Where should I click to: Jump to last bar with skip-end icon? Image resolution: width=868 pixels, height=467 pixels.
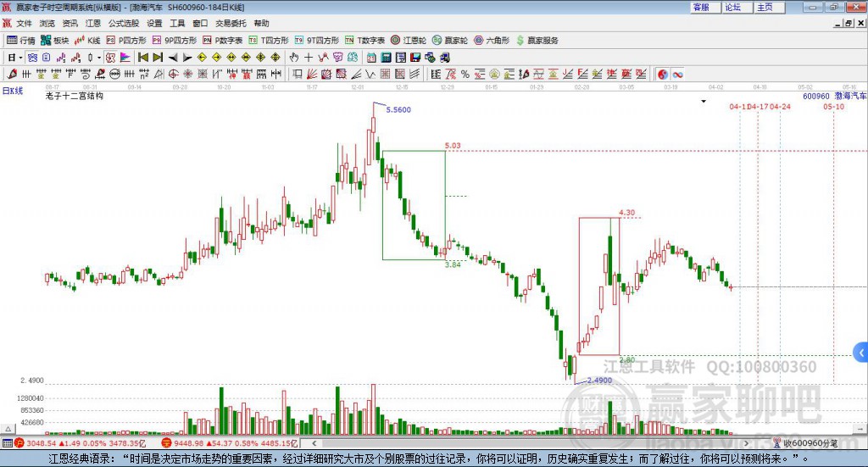click(158, 58)
